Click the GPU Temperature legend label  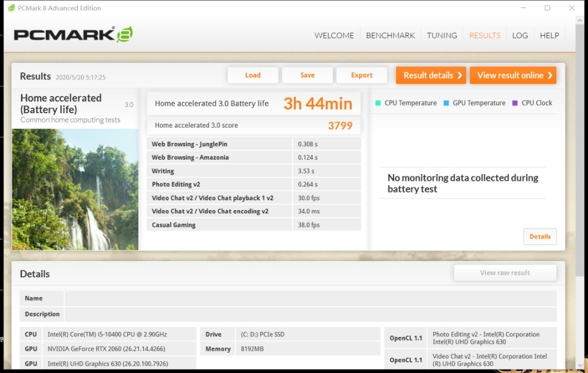[x=479, y=103]
